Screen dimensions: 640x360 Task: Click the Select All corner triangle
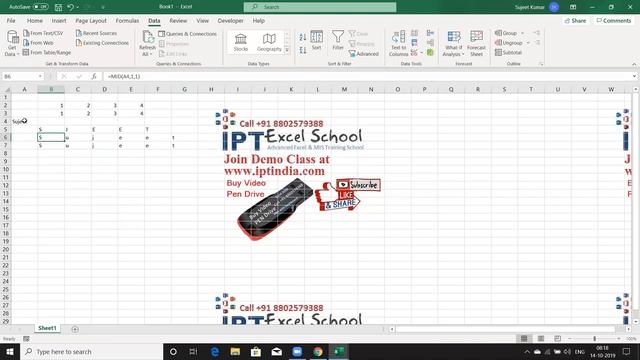tap(7, 89)
